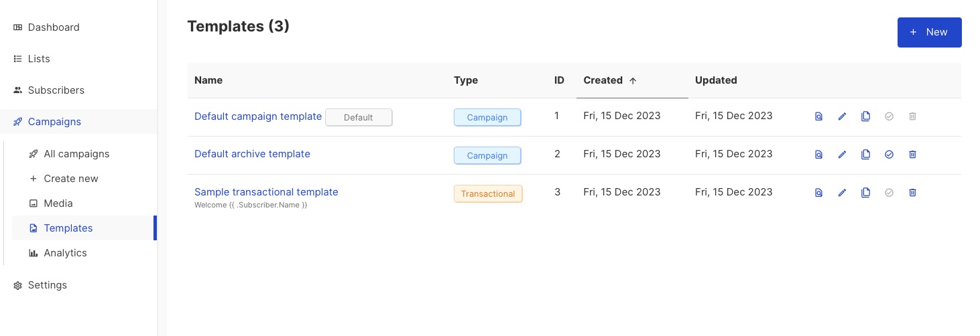
Task: Set Default archive template as default
Action: pyautogui.click(x=889, y=155)
